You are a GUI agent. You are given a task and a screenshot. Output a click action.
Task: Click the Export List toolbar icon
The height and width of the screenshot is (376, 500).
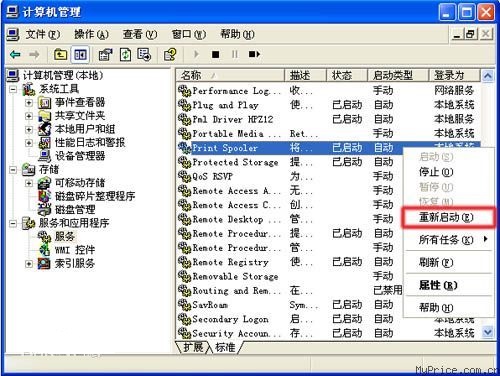click(144, 54)
